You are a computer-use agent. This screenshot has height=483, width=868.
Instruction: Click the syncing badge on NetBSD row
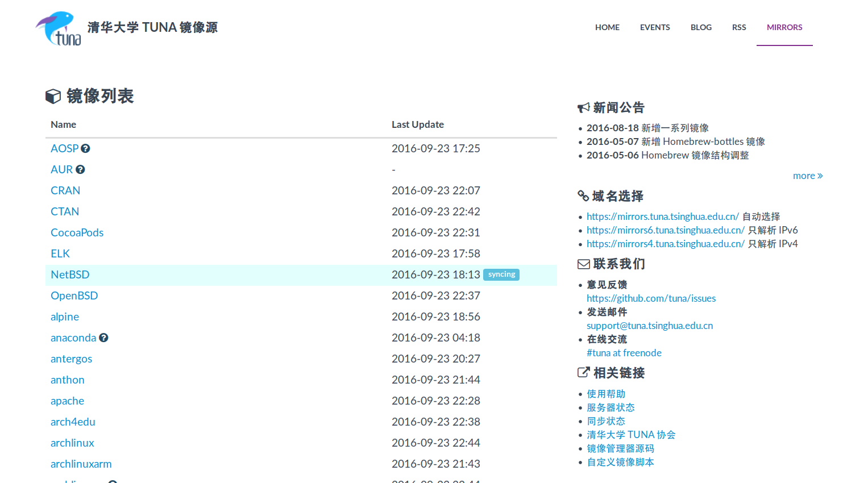[501, 274]
